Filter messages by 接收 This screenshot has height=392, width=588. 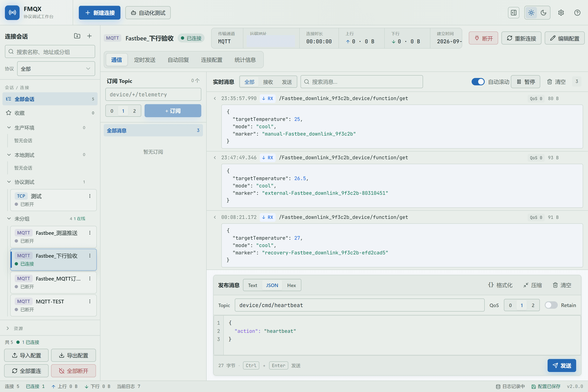tap(268, 82)
